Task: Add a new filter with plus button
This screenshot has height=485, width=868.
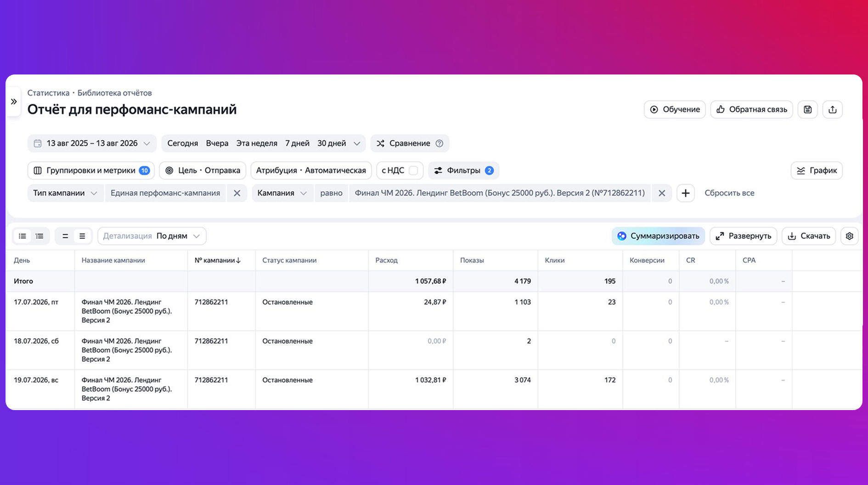Action: click(685, 193)
